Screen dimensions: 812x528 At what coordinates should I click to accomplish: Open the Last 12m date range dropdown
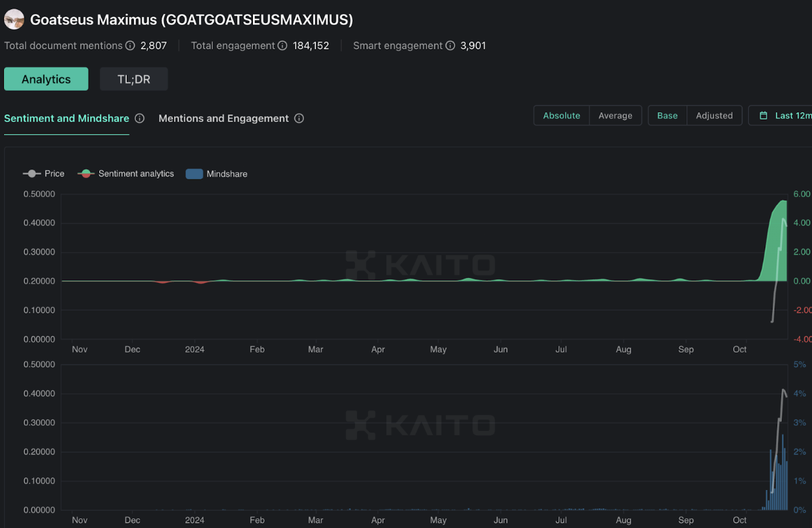click(x=780, y=116)
